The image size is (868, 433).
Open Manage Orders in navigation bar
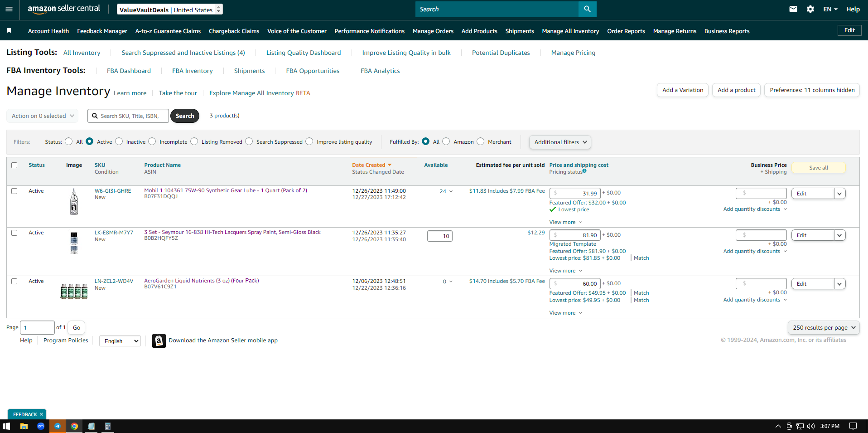(433, 31)
